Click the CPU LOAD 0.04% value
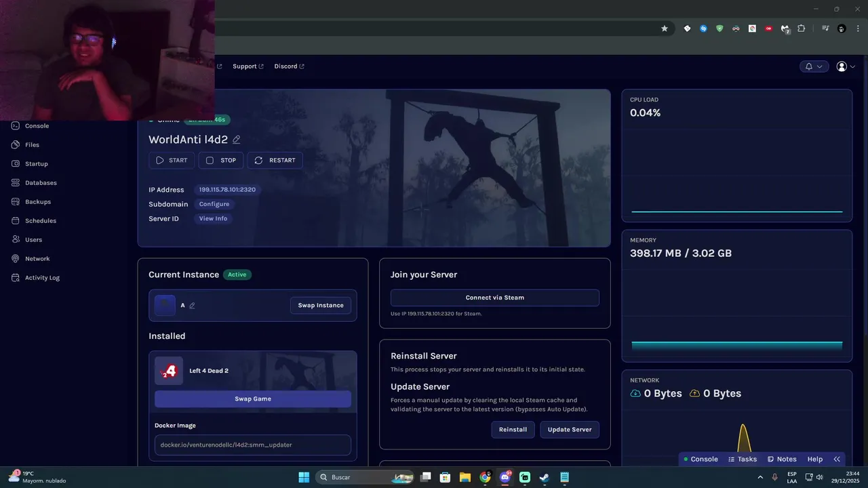 coord(645,113)
